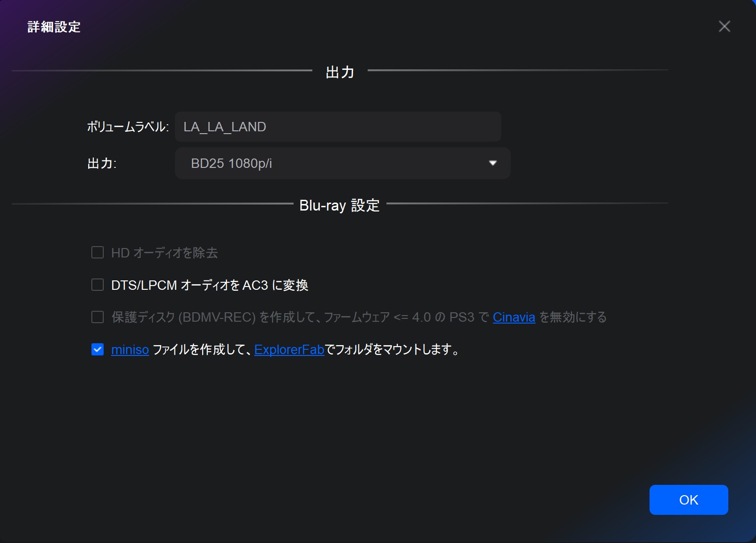This screenshot has height=543, width=756.
Task: Click the ボリュームラベル: label text
Action: pos(128,127)
